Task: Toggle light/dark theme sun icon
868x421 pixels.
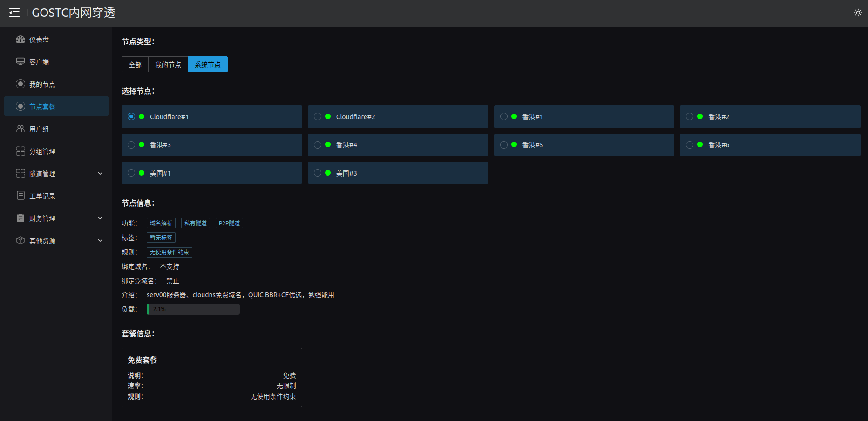Action: click(858, 13)
